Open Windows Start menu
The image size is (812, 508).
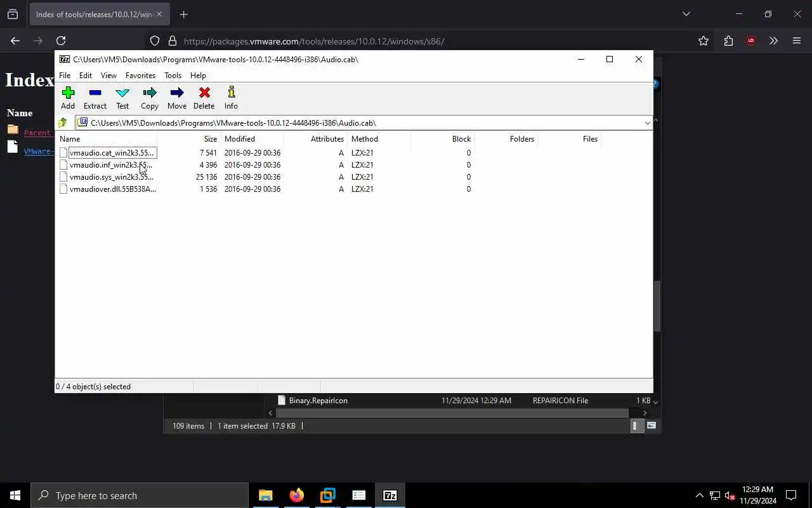(15, 495)
